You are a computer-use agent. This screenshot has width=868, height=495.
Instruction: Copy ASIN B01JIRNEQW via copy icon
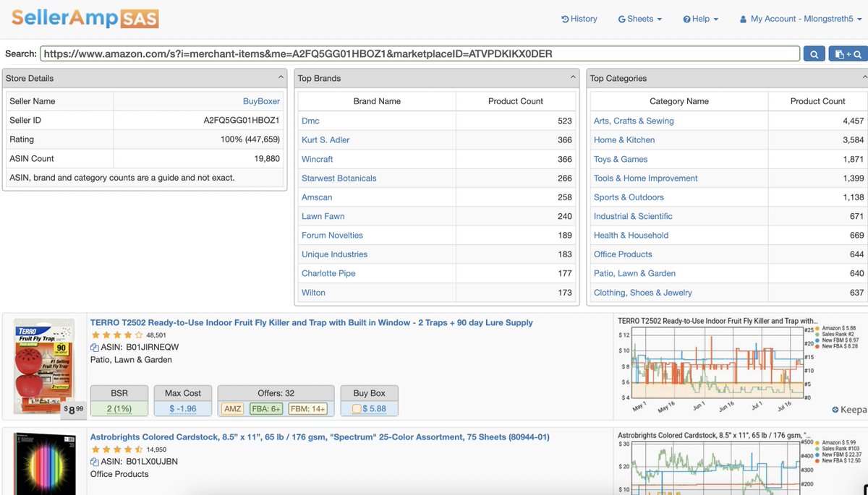click(x=94, y=348)
